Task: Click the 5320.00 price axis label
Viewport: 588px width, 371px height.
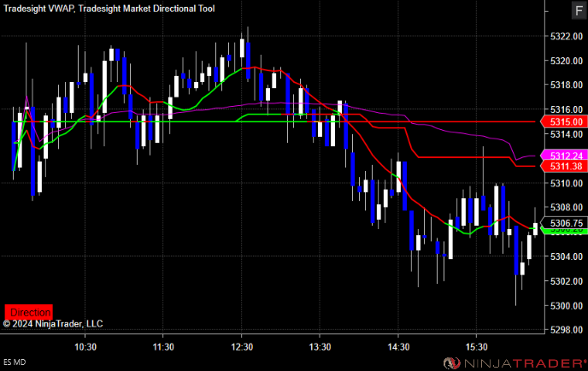Action: 567,61
